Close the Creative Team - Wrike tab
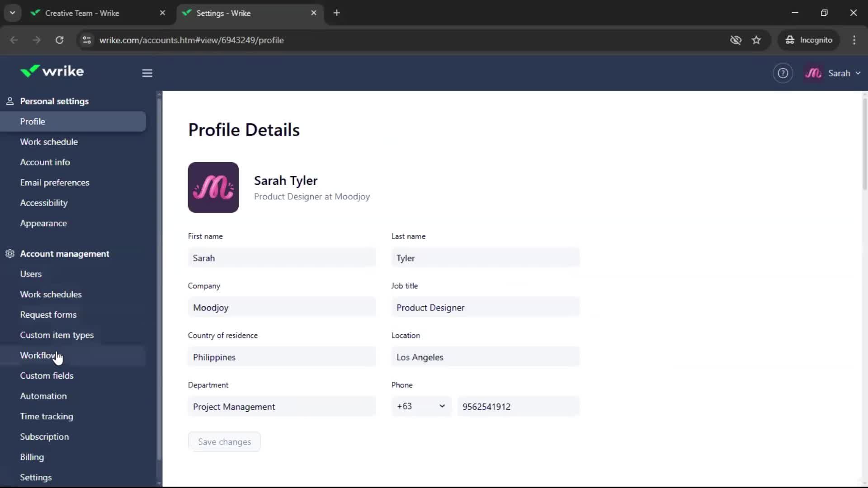 point(162,13)
